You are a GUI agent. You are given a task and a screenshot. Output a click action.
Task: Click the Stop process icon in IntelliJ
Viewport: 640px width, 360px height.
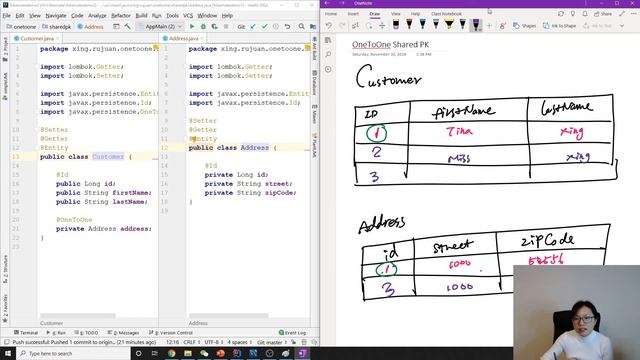[x=226, y=27]
